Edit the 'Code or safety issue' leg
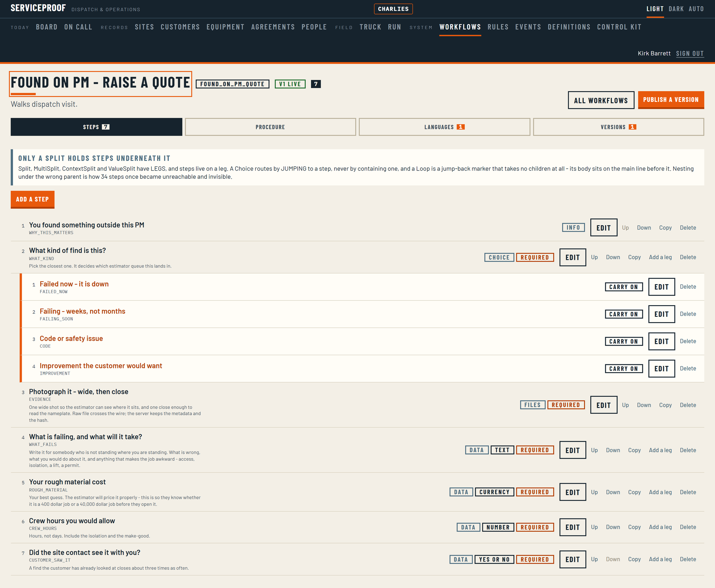 662,341
